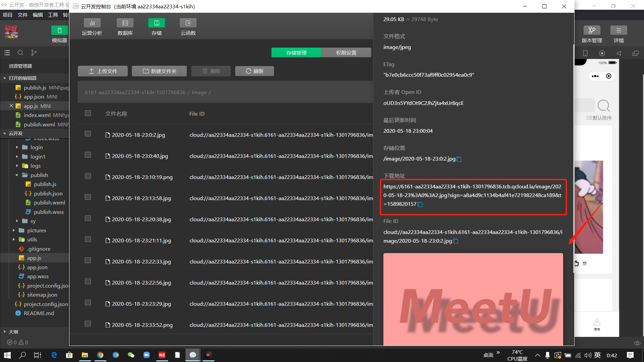Open the source control branch icon
The height and width of the screenshot is (362, 644).
click(34, 53)
